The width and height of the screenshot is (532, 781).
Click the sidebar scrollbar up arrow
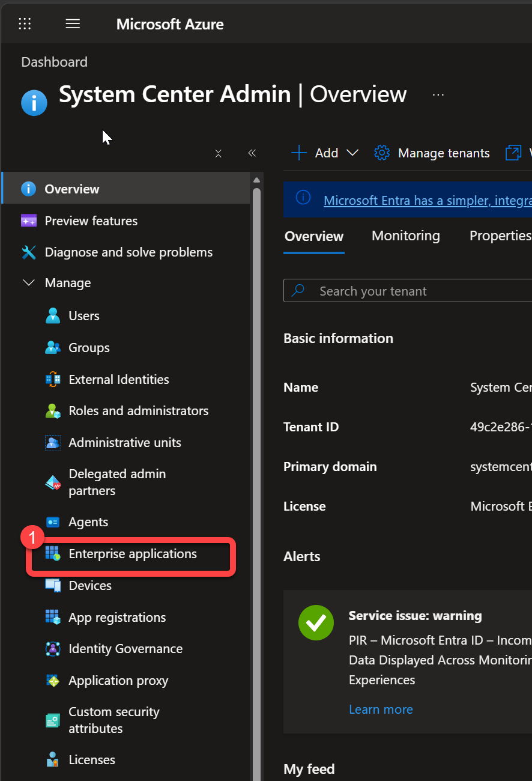(x=257, y=180)
